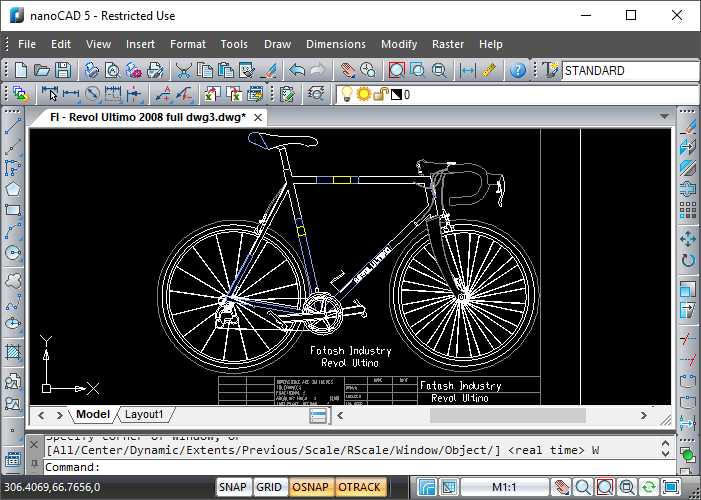Open Help with the question mark icon

pyautogui.click(x=517, y=71)
